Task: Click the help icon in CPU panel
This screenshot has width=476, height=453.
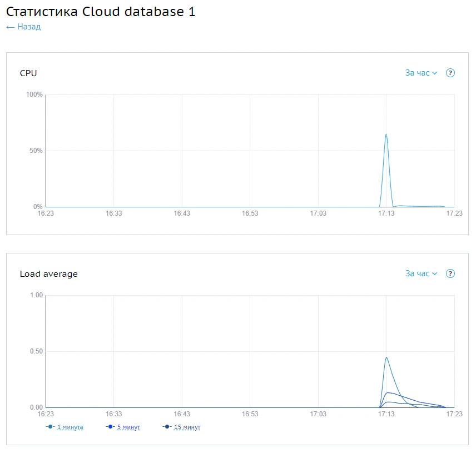Action: (x=450, y=73)
